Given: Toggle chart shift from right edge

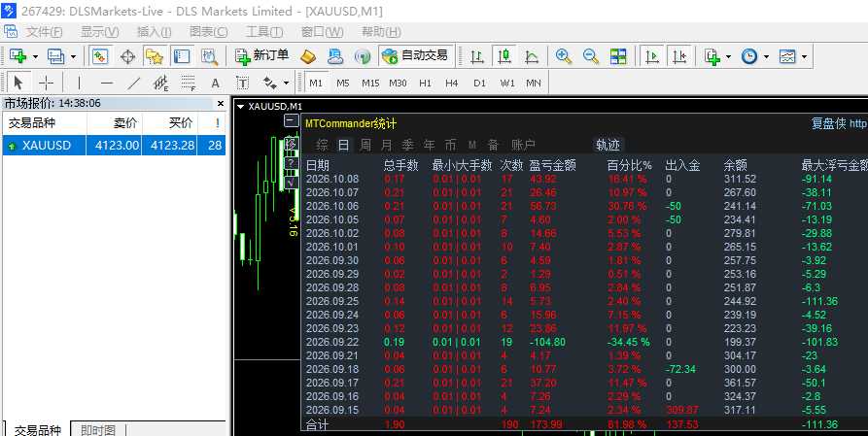Looking at the screenshot, I should (679, 56).
